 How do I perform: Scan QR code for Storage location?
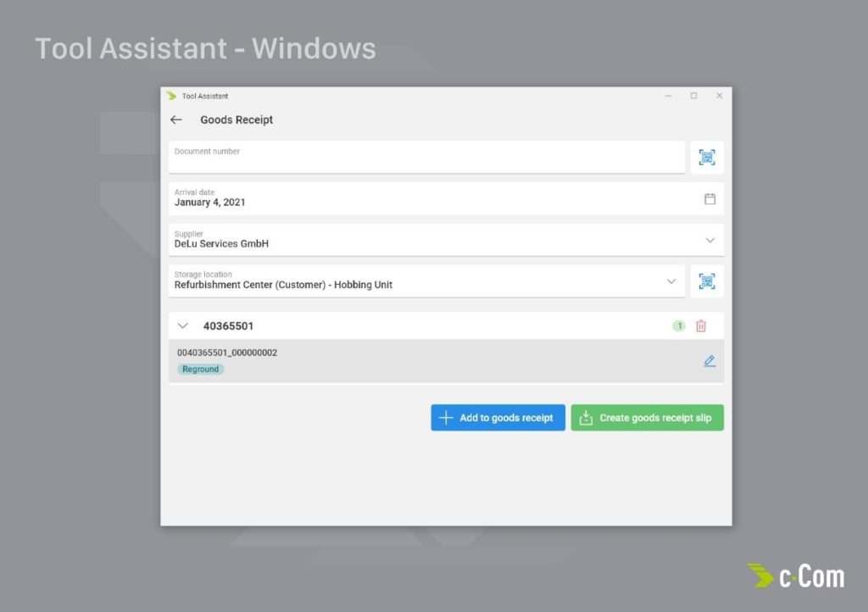pyautogui.click(x=707, y=281)
